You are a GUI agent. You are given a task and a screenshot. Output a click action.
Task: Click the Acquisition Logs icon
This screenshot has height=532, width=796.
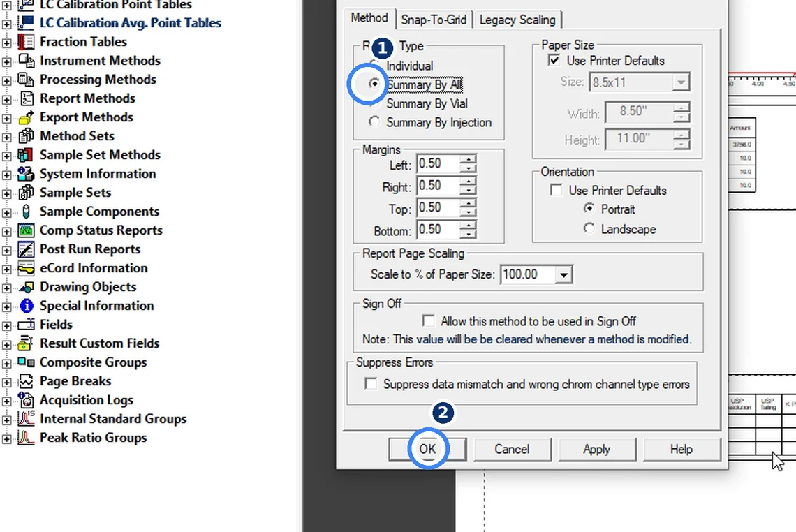pyautogui.click(x=26, y=400)
